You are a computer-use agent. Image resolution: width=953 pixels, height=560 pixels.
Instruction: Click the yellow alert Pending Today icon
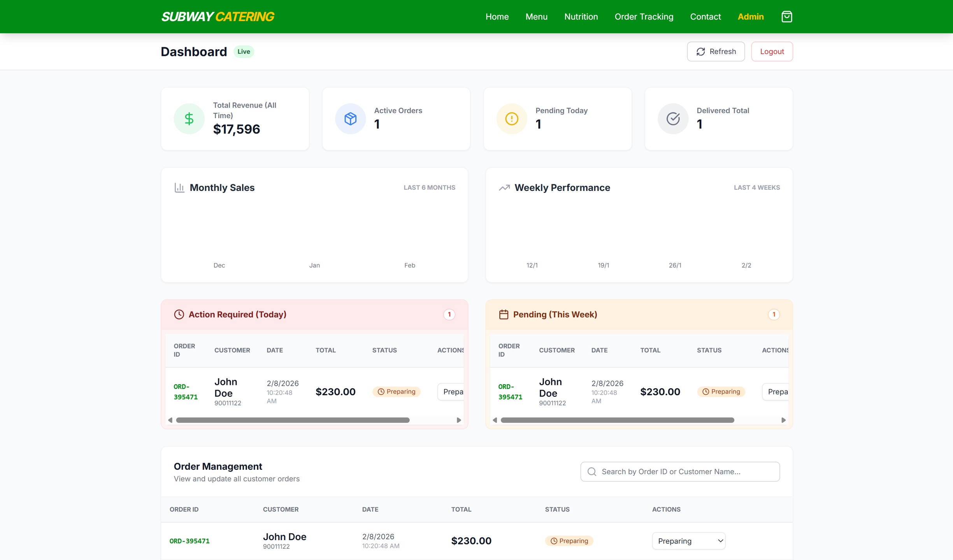(x=511, y=119)
